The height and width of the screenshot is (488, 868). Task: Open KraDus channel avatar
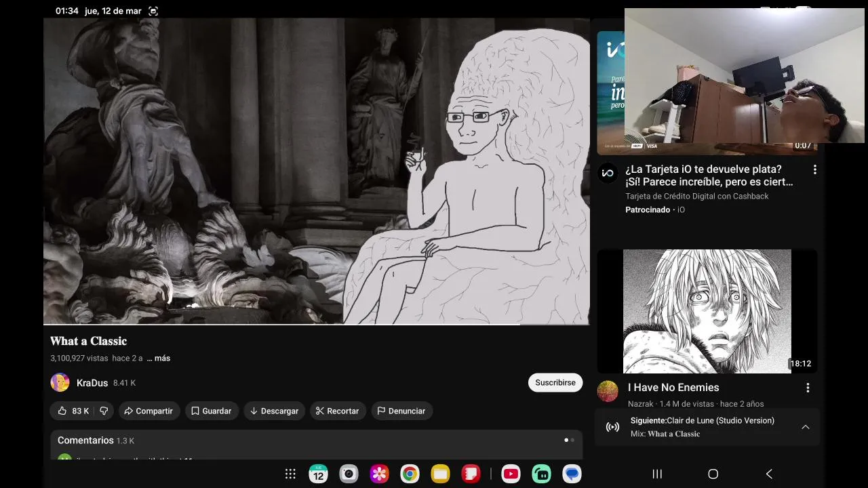click(60, 382)
